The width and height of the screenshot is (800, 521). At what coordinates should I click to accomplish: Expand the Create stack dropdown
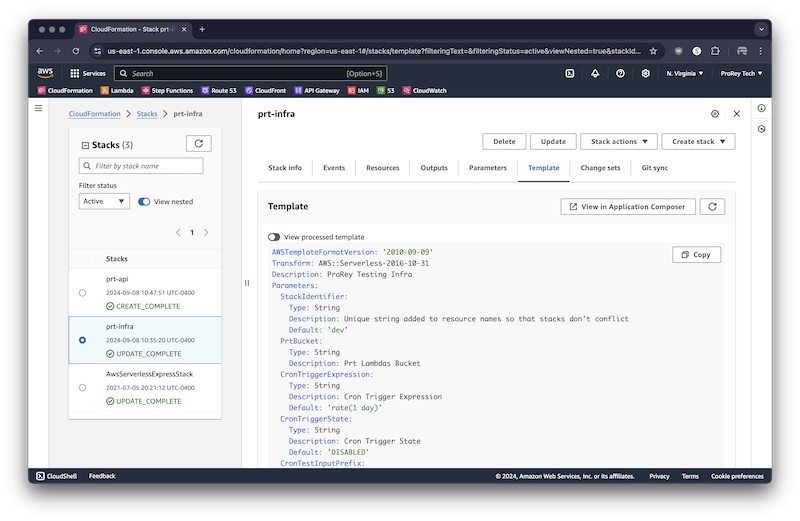(x=698, y=141)
